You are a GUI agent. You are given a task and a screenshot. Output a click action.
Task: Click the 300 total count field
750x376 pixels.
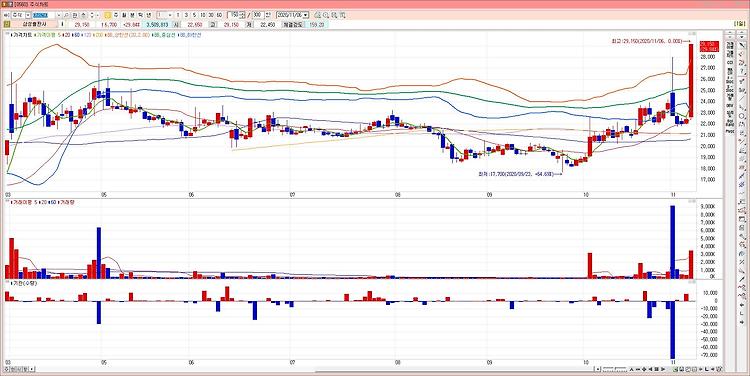(259, 15)
